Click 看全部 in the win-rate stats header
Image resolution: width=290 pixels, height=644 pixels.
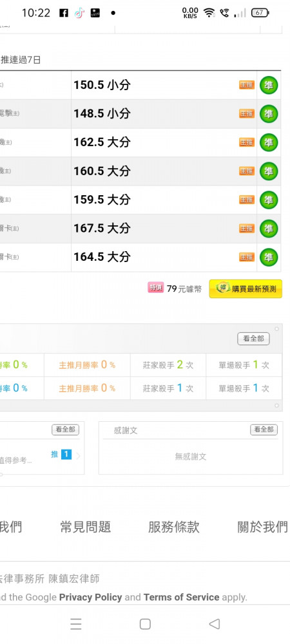point(253,339)
